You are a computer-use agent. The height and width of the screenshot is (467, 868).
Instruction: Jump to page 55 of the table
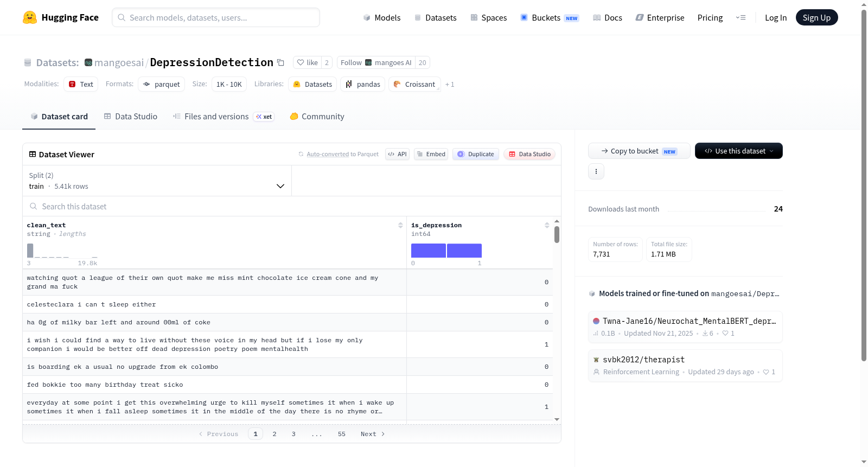pyautogui.click(x=342, y=434)
